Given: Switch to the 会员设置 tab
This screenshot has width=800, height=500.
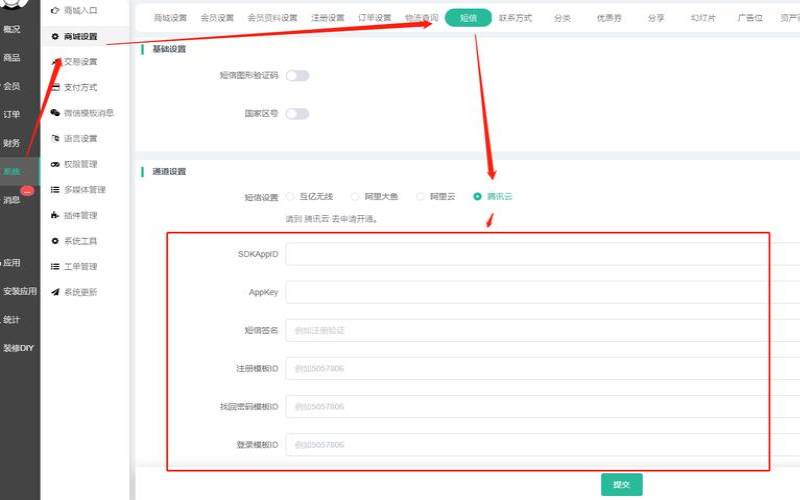Looking at the screenshot, I should point(217,18).
